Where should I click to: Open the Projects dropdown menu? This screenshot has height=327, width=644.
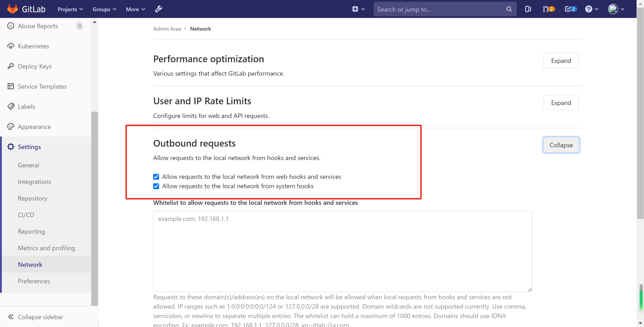tap(70, 9)
